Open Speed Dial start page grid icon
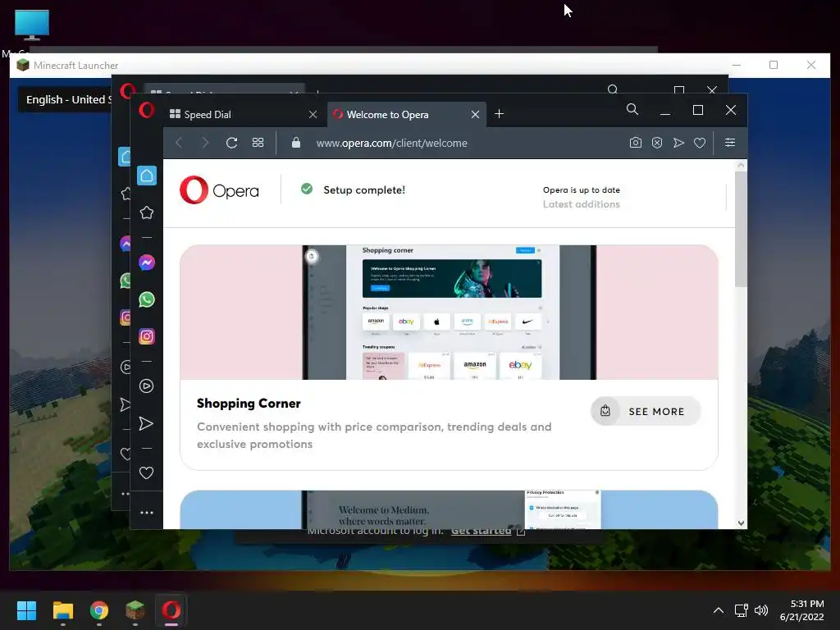The image size is (840, 630). (258, 143)
